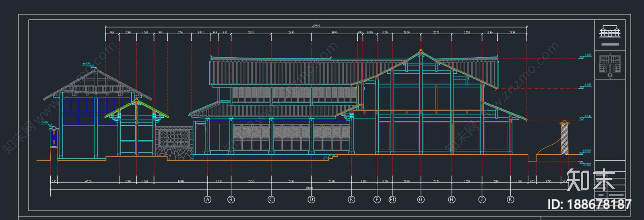The width and height of the screenshot is (644, 220).
Task: Click the 4520 bottom dimension text
Action: point(88,181)
